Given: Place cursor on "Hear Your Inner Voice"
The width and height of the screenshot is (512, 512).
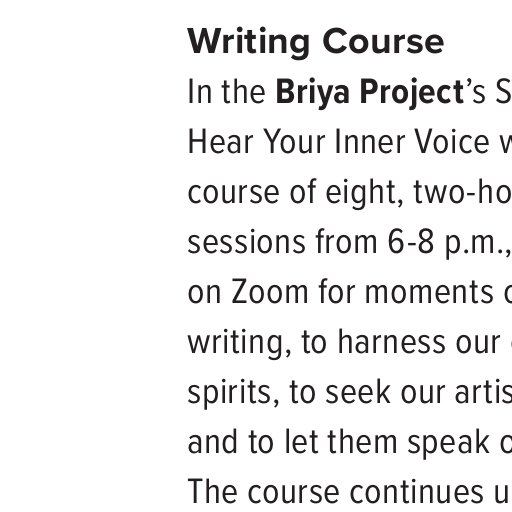Looking at the screenshot, I should pyautogui.click(x=338, y=142).
